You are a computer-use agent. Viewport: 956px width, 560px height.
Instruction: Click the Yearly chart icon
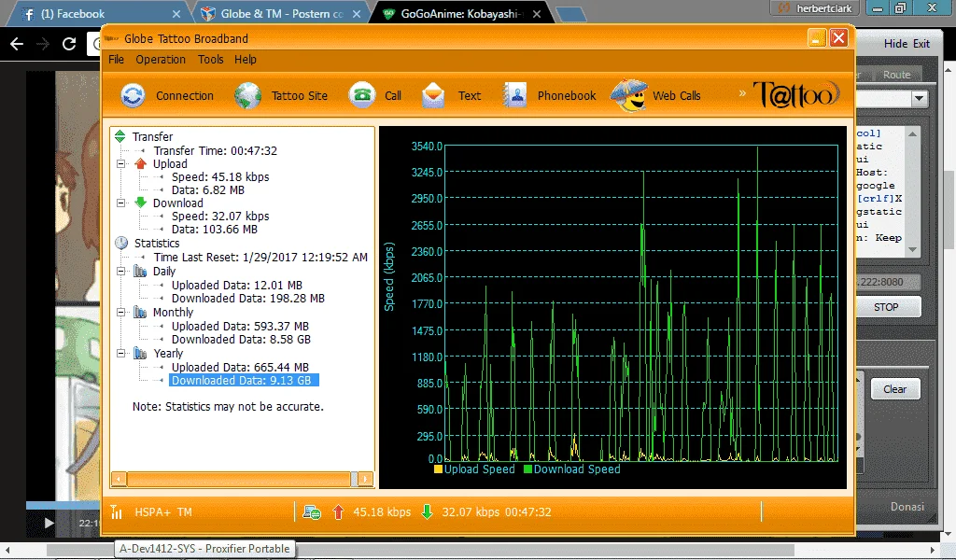tap(140, 353)
